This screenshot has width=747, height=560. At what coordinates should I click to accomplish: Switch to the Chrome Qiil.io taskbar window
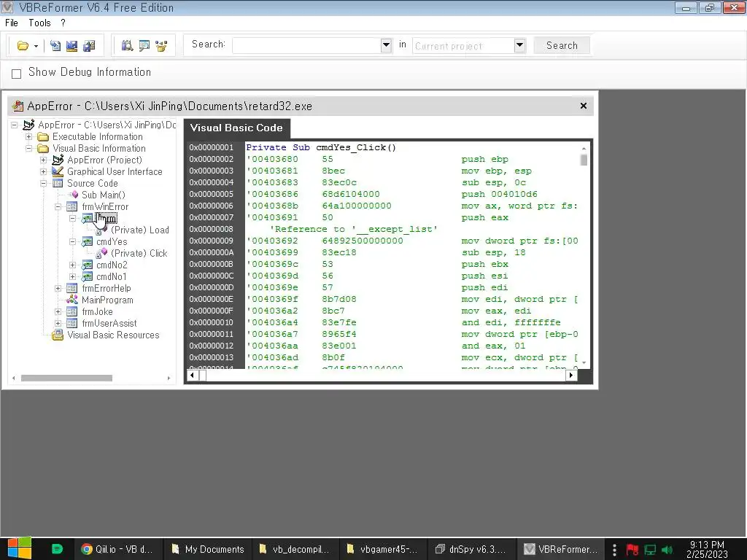click(x=117, y=549)
